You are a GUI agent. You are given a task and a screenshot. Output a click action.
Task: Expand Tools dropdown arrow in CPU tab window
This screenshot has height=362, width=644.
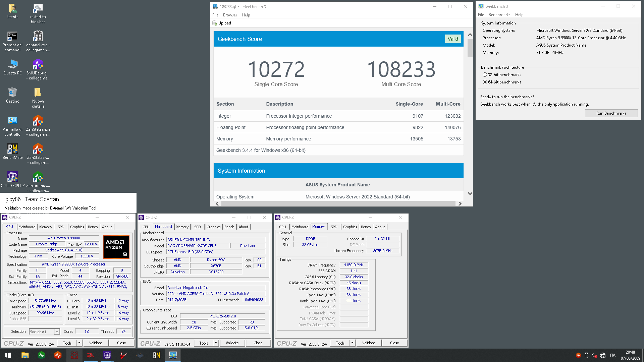point(79,343)
